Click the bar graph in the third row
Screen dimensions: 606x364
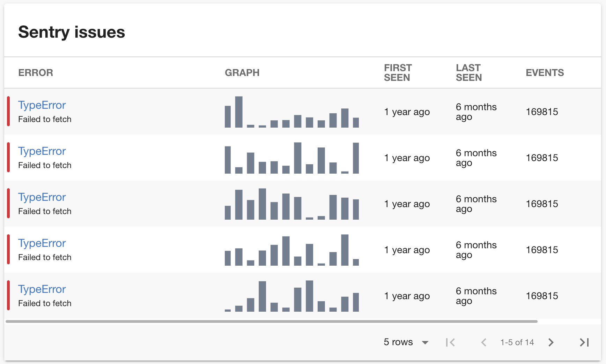click(292, 204)
